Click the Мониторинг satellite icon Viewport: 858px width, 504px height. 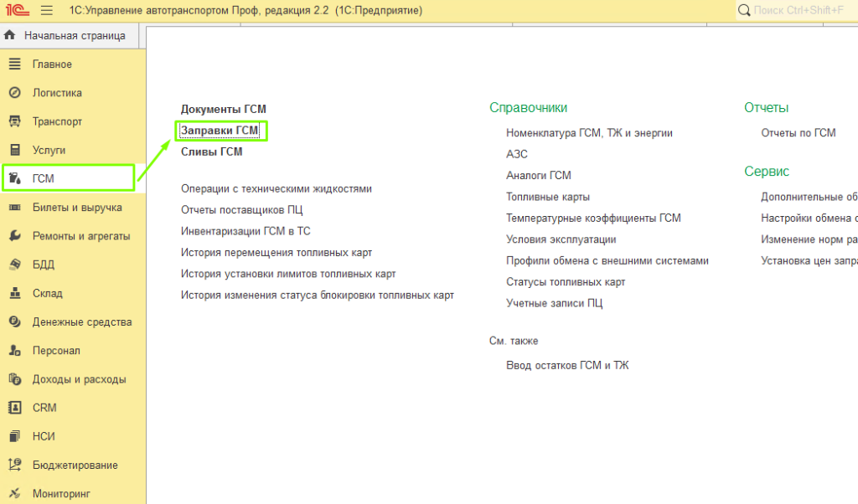click(15, 494)
